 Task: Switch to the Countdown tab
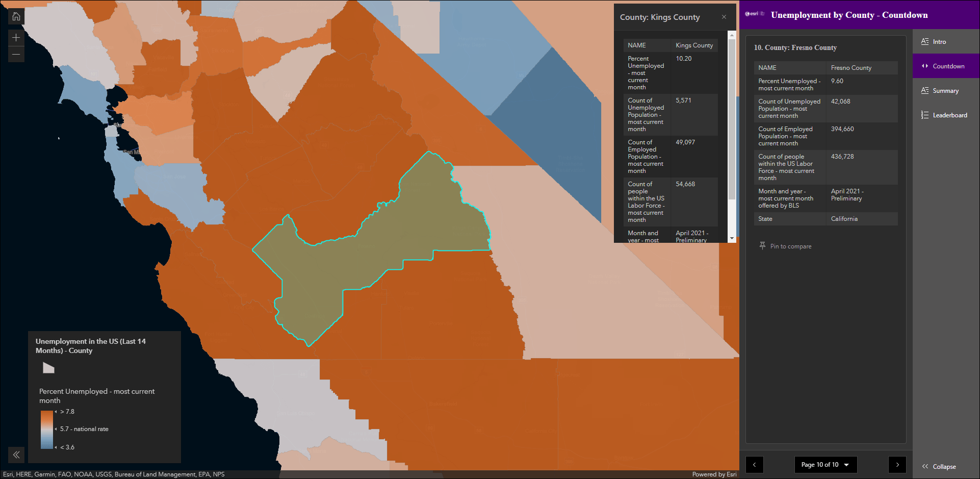pyautogui.click(x=946, y=66)
